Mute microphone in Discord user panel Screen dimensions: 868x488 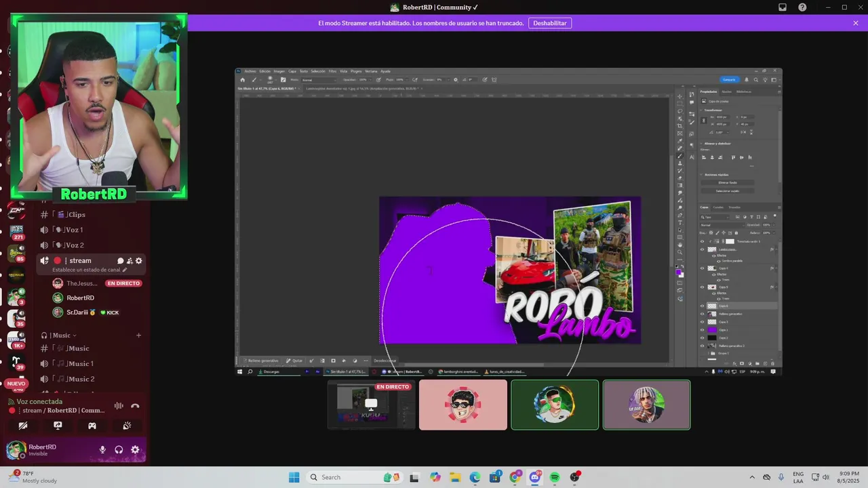pyautogui.click(x=102, y=449)
